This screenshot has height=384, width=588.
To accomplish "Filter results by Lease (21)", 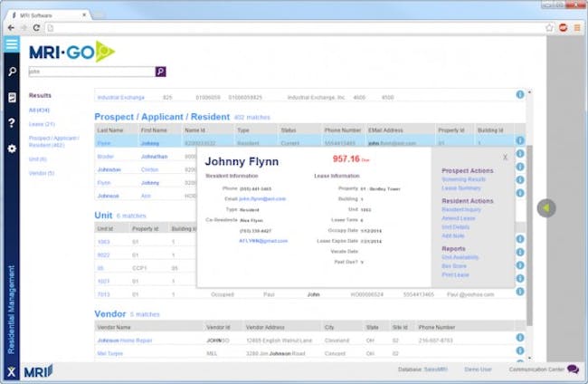I will [x=42, y=124].
